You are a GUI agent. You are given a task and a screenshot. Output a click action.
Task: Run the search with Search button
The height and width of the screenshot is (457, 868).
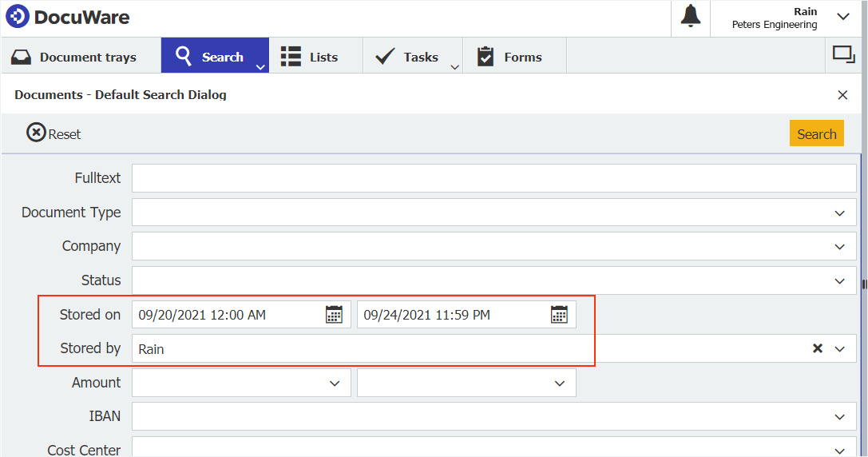(816, 133)
